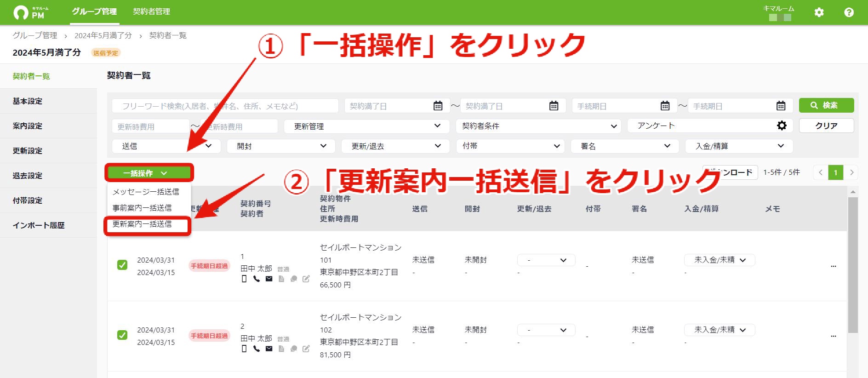Viewport: 868px width, 378px height.
Task: Open the 入金/精算 filter dropdown
Action: click(x=739, y=146)
